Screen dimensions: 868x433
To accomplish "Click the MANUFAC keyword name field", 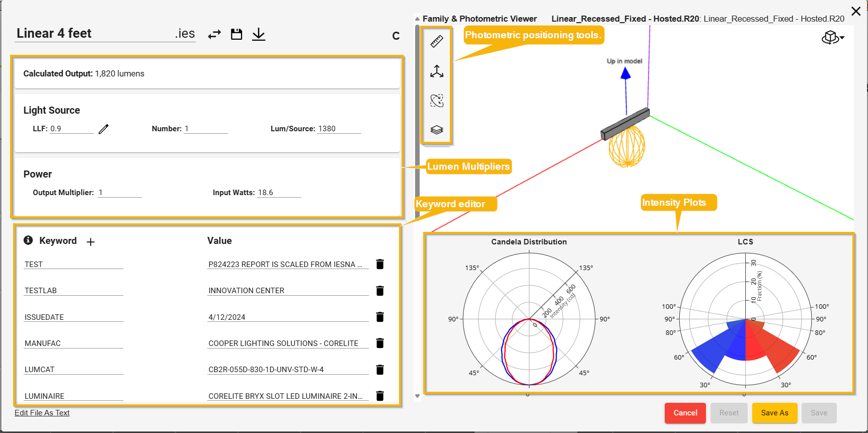I will 73,343.
